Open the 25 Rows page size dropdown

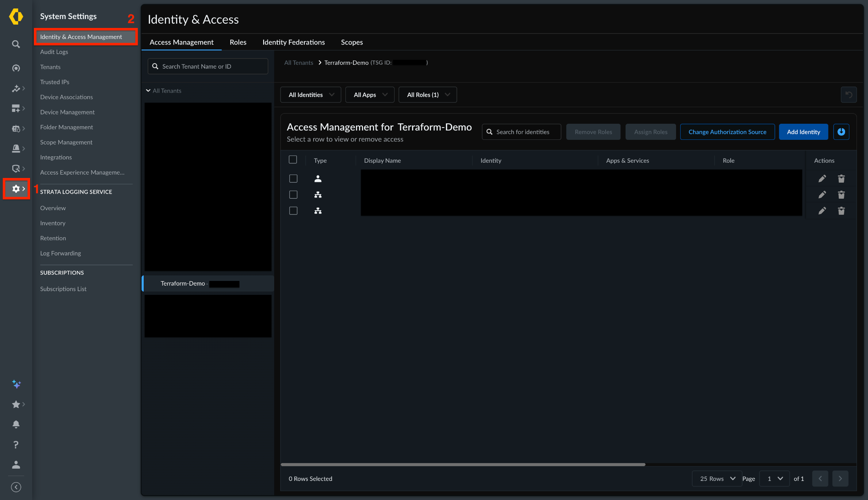tap(717, 479)
